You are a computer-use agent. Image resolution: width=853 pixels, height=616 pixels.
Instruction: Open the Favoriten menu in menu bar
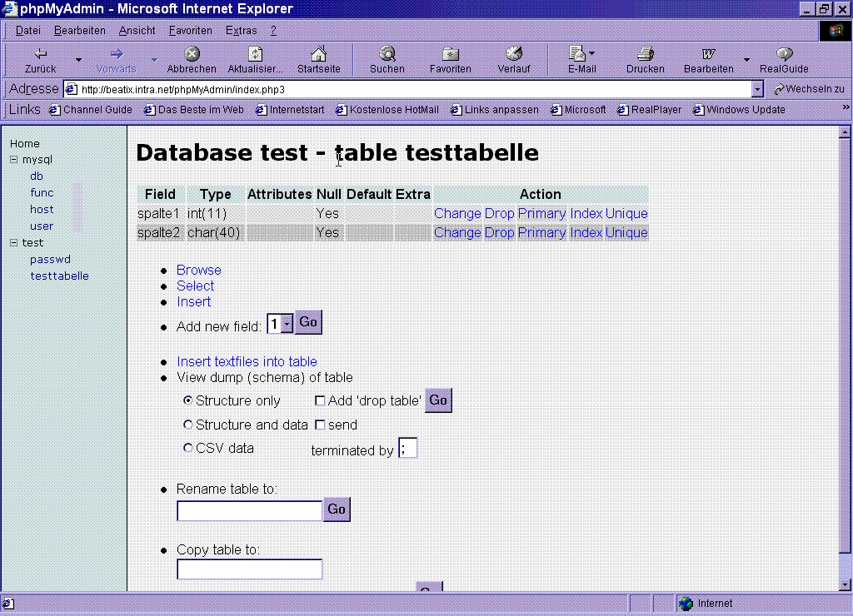[x=190, y=31]
